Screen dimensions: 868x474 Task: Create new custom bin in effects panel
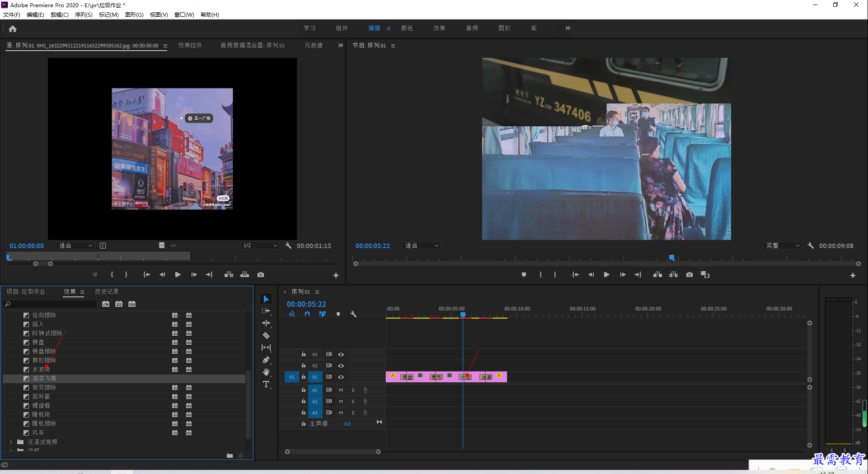pyautogui.click(x=230, y=455)
